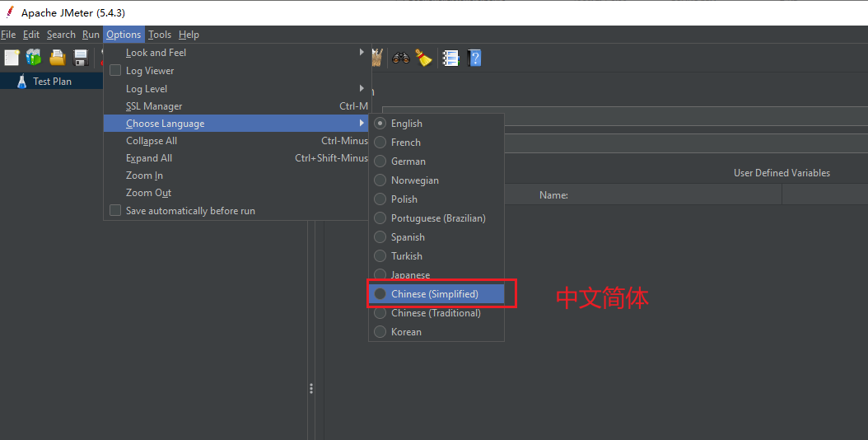Select the Test Plan tree node
This screenshot has height=440, width=868.
click(52, 81)
